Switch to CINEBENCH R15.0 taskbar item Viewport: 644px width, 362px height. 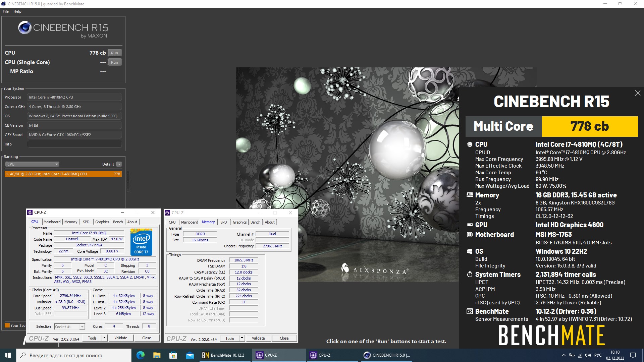coord(387,355)
